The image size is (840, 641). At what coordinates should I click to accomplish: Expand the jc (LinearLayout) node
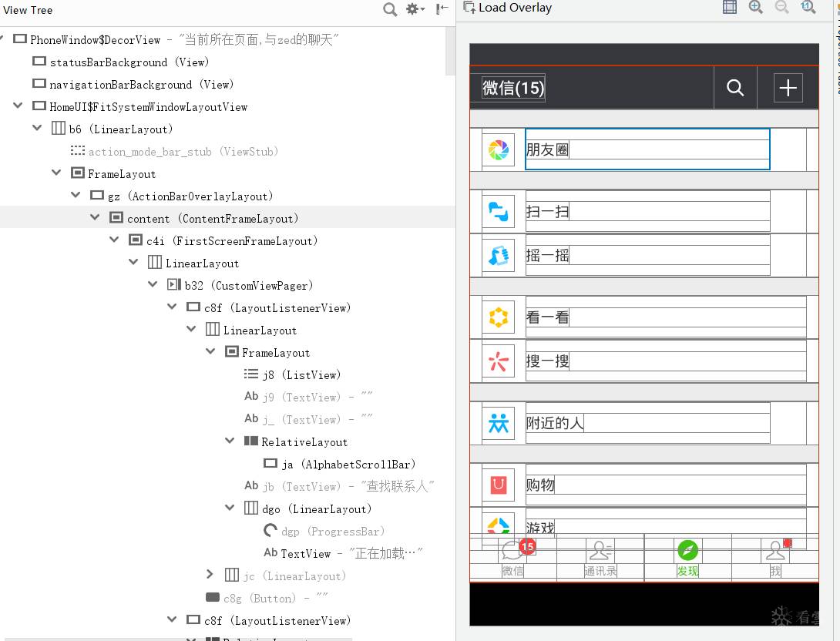pos(210,576)
